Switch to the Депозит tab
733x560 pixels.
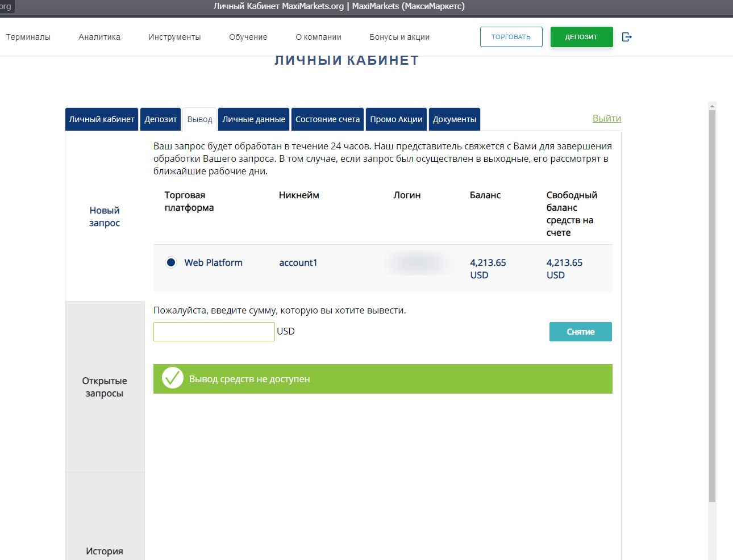point(161,119)
